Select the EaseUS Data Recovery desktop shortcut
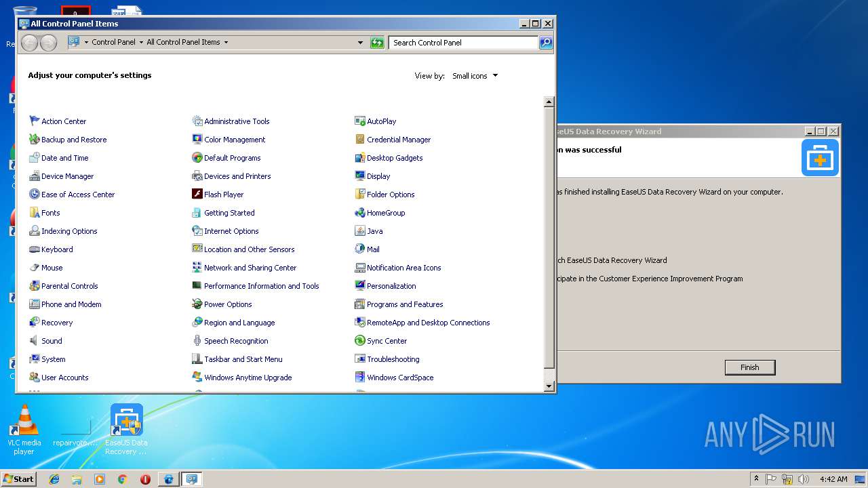Screen dimensions: 868x488 tap(126, 429)
